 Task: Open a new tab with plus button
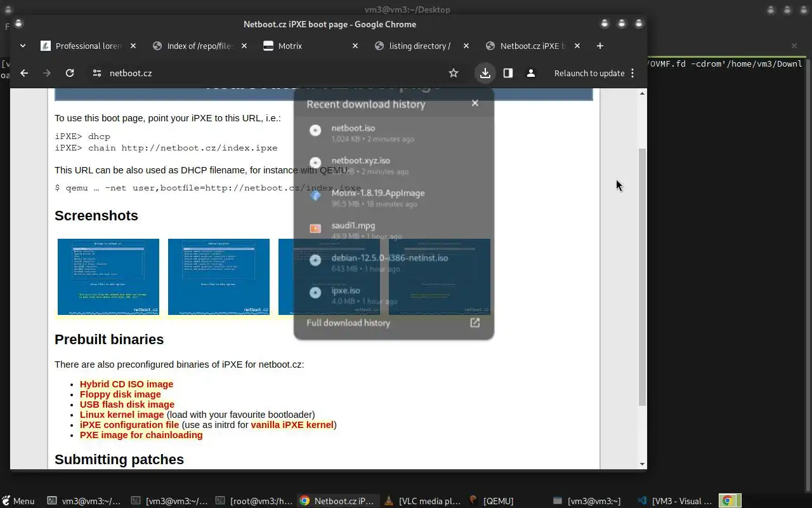pyautogui.click(x=600, y=46)
